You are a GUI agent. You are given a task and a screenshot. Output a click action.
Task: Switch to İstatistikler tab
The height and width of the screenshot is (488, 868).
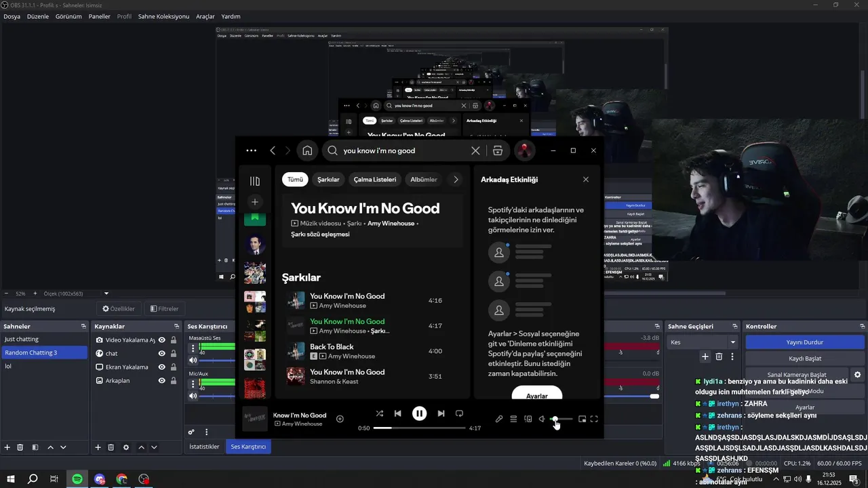pos(204,447)
